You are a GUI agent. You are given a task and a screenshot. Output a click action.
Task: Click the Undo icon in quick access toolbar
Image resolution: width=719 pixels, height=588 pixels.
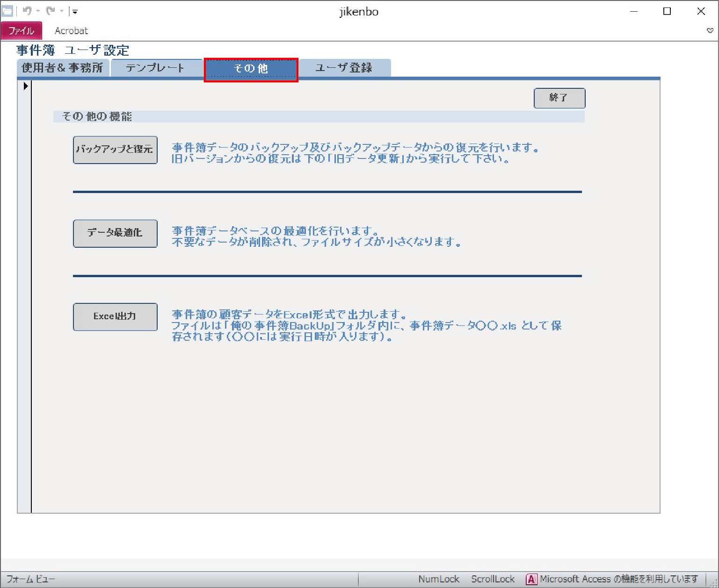[x=27, y=11]
